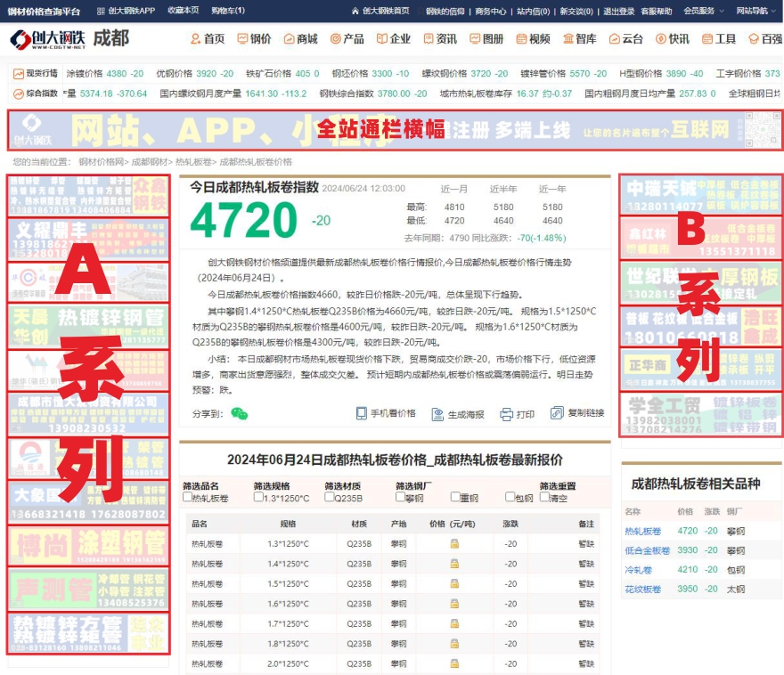Screen dimensions: 784x675
Task: Click the 全站通栏横幅 banner ad
Action: [x=394, y=130]
